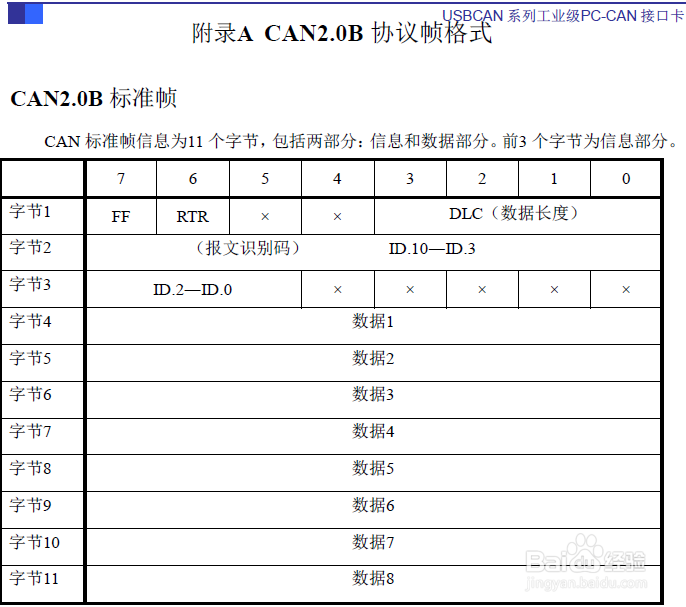Click row label 字节3
The height and width of the screenshot is (607, 686).
pos(30,284)
